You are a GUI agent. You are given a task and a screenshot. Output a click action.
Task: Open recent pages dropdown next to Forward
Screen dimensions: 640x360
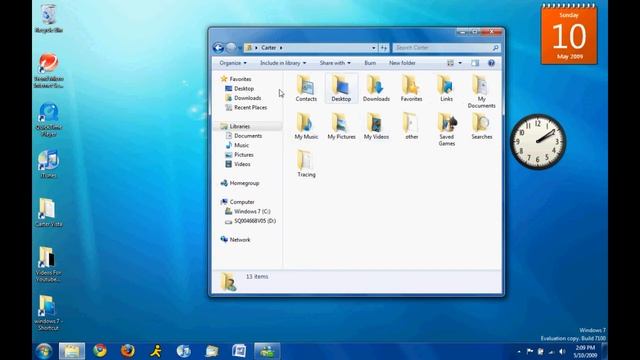point(240,48)
